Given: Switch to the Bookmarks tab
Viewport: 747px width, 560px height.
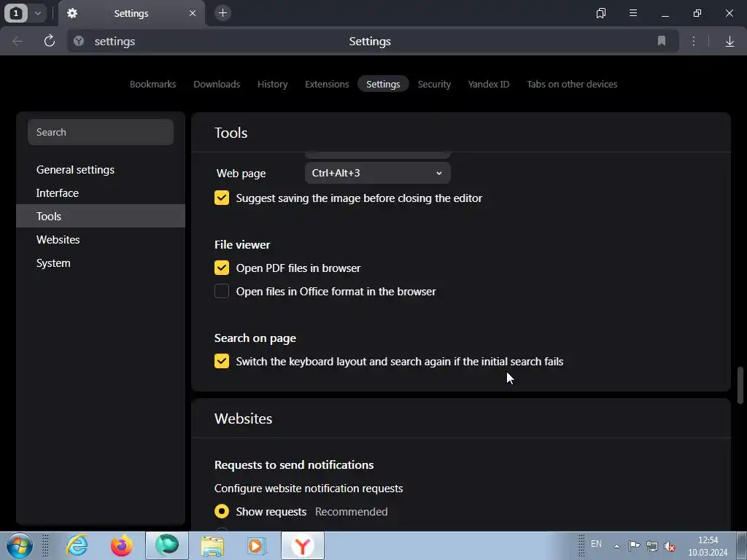Looking at the screenshot, I should 153,85.
